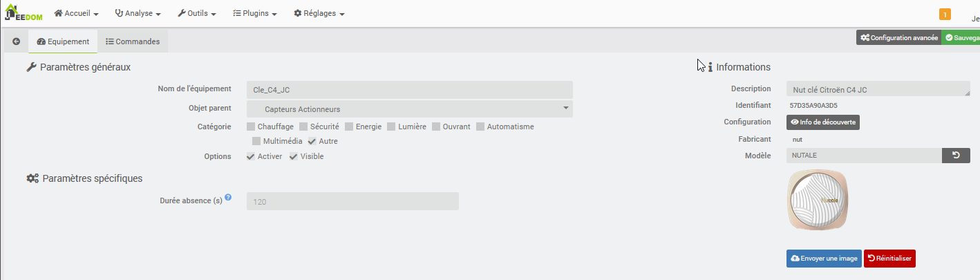Click the back arrow icon

click(16, 41)
